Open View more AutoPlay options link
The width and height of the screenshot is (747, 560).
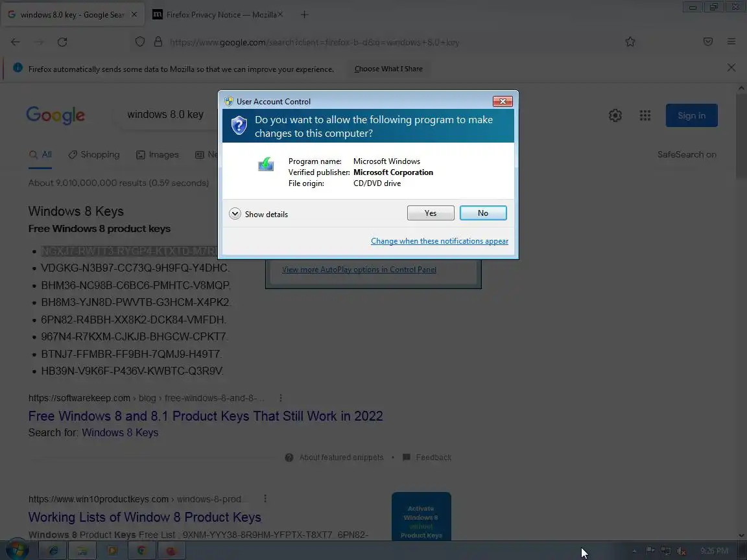pos(359,270)
